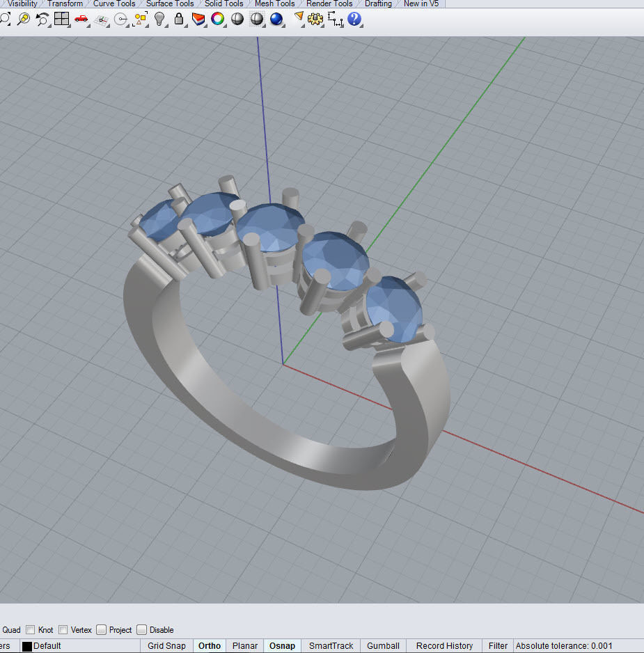Enable the Knot osnap checkbox
The height and width of the screenshot is (653, 644).
[31, 629]
